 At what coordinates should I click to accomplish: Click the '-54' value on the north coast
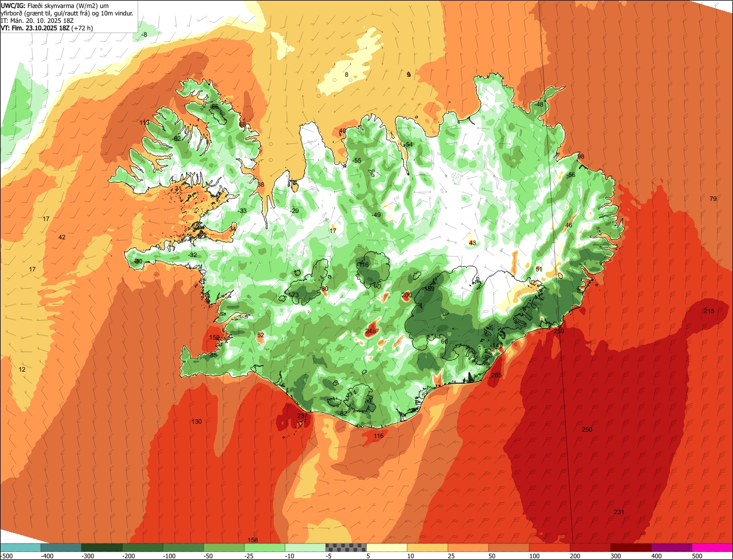408,144
